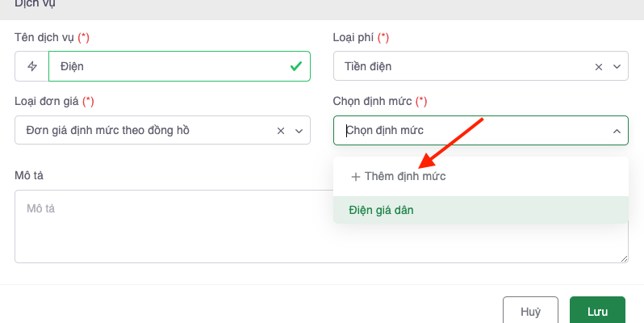Click the lightning bolt icon beside service name
This screenshot has width=644, height=323.
[32, 66]
